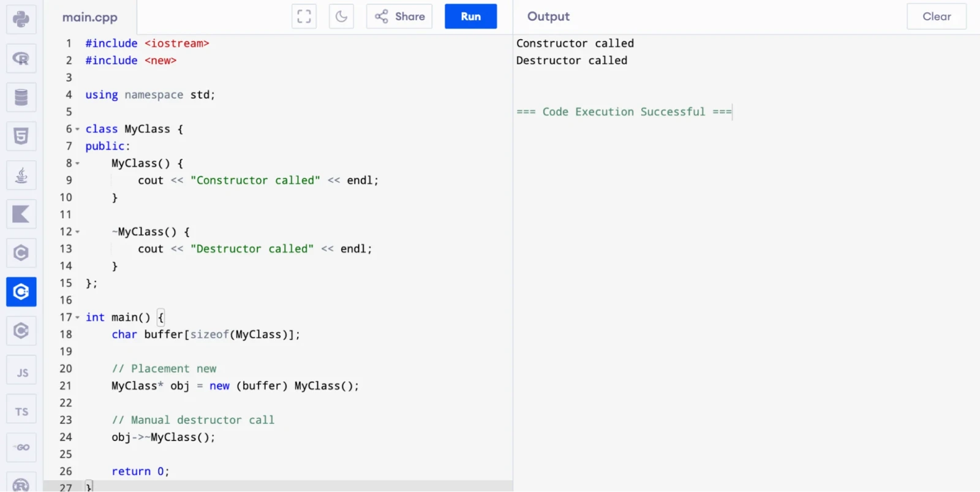Open the Python compiler from sidebar

(x=21, y=19)
